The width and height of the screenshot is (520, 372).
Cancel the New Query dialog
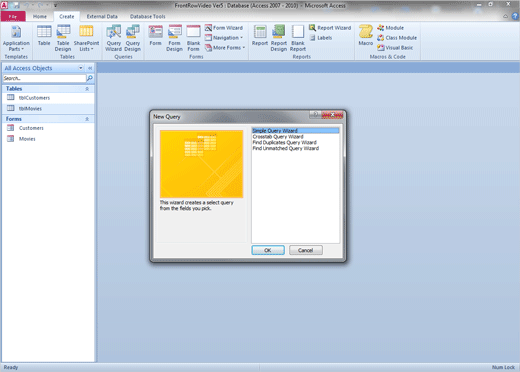(306, 250)
